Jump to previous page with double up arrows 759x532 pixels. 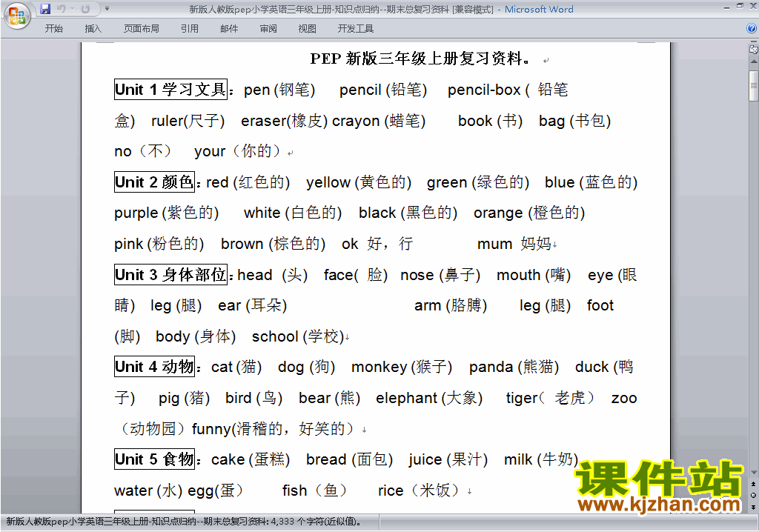(x=753, y=484)
